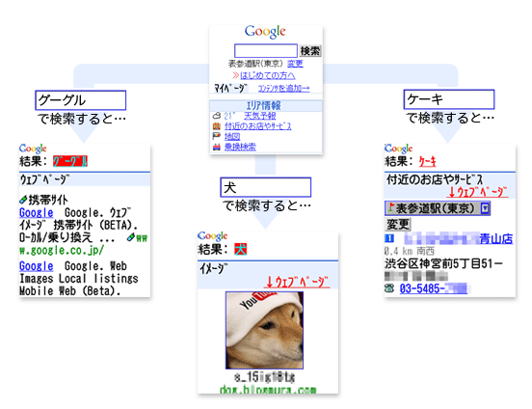Open the 地図 map link
The width and height of the screenshot is (532, 409).
point(232,137)
